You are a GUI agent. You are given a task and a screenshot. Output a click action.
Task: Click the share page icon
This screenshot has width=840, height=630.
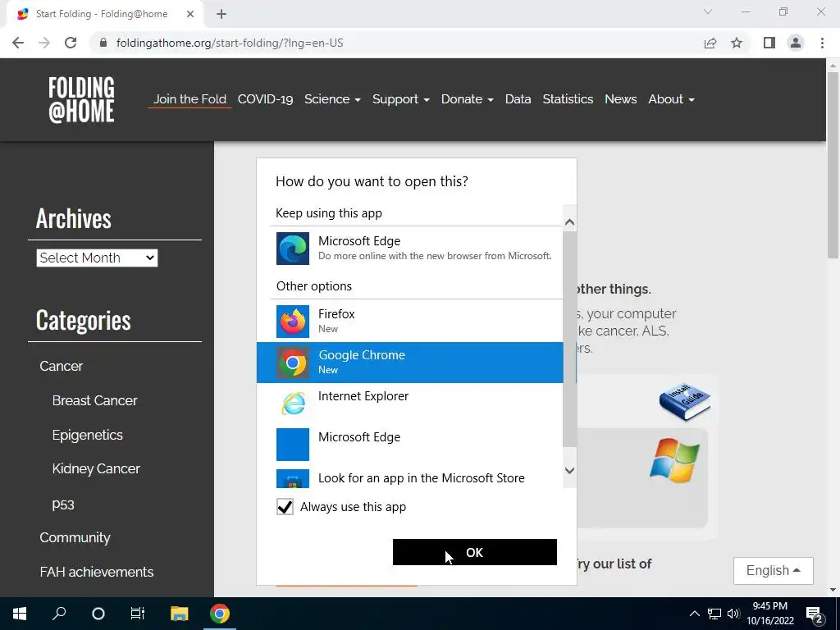710,43
